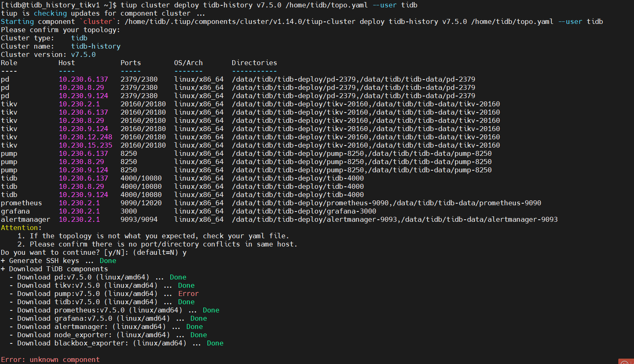
Task: Click the 'alertmanager' role entry
Action: click(x=25, y=219)
